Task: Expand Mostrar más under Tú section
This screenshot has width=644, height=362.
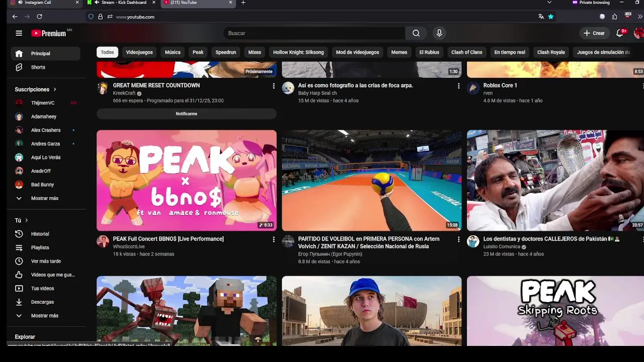Action: tap(45, 315)
